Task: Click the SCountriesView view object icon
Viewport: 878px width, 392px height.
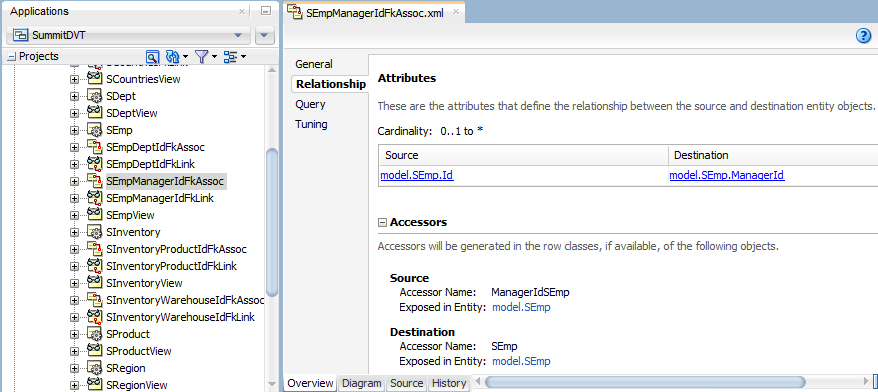Action: tap(94, 79)
